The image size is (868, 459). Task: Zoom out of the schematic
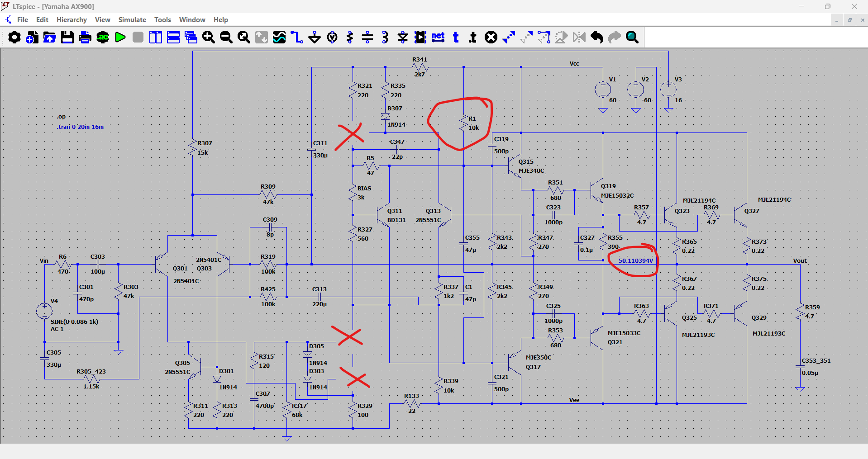pos(226,37)
